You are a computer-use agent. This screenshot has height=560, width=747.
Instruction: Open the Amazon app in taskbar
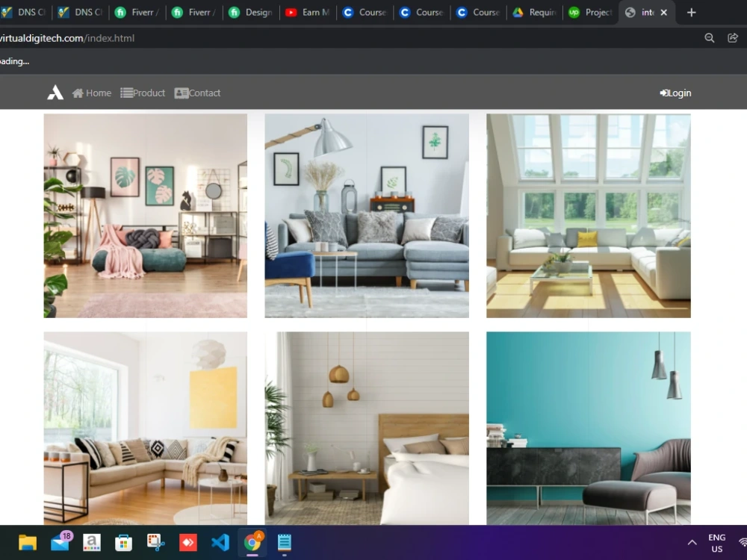pos(91,542)
